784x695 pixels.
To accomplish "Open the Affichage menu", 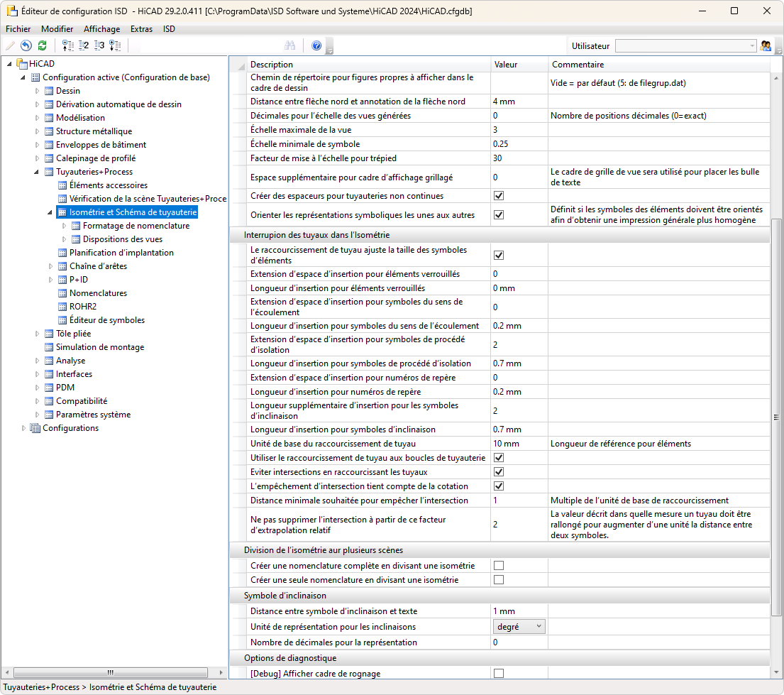I will click(101, 29).
